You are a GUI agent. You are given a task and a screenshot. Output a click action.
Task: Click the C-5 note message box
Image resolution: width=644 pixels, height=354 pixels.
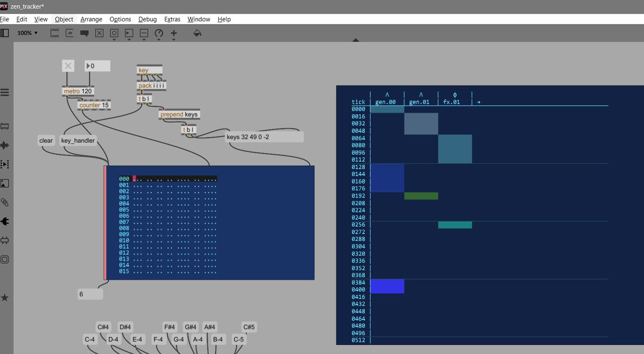[238, 339]
